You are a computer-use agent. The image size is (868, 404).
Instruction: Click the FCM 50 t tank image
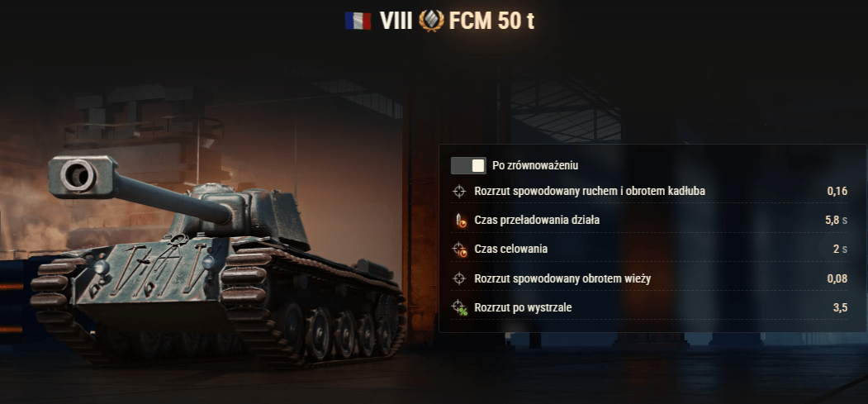coord(219,260)
